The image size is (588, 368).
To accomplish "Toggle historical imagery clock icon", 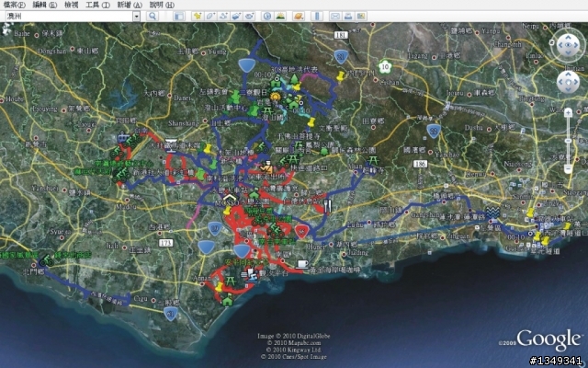I will [x=267, y=16].
